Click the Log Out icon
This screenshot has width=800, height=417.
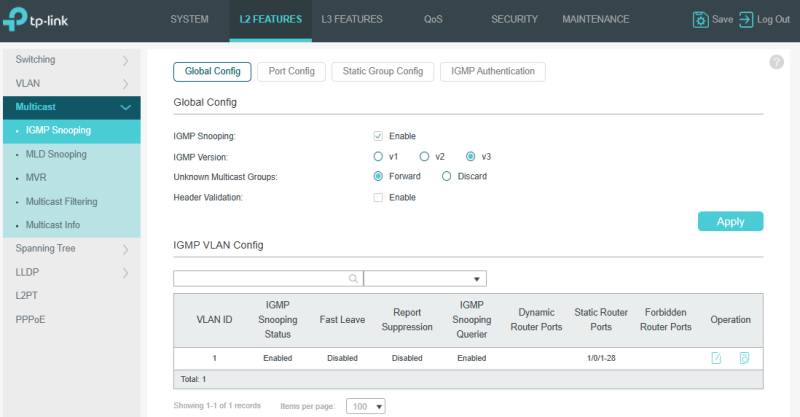click(745, 19)
